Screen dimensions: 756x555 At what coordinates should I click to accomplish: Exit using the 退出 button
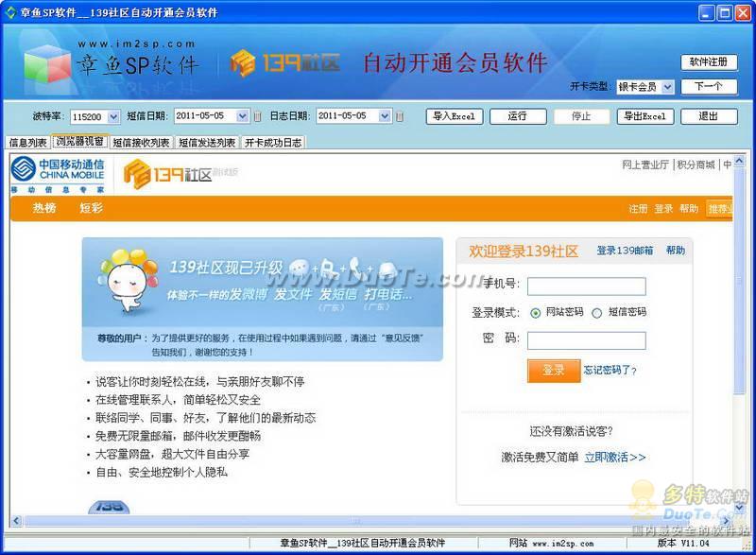(x=709, y=116)
